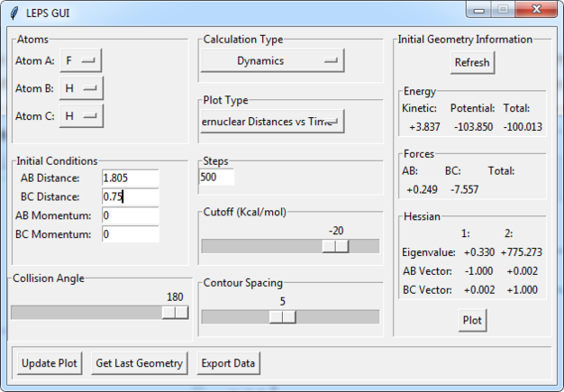Click the Collision Angle slider handle
Image resolution: width=564 pixels, height=392 pixels.
tap(175, 312)
